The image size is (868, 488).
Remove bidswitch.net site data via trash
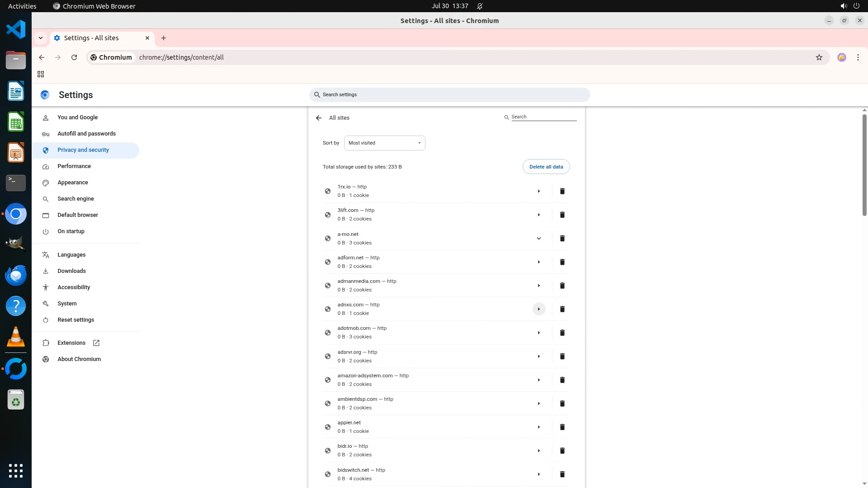(x=562, y=474)
